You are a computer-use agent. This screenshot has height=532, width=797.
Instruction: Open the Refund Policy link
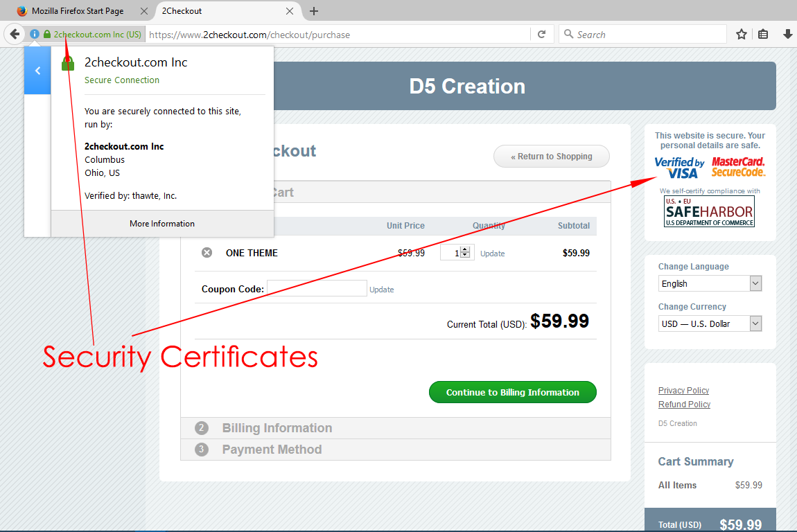coord(684,404)
